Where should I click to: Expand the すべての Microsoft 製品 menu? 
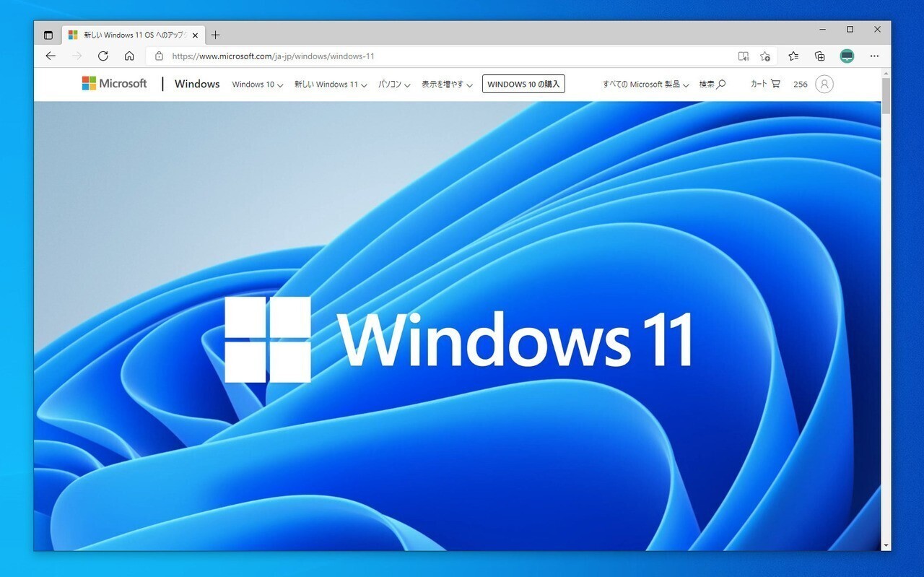click(646, 84)
